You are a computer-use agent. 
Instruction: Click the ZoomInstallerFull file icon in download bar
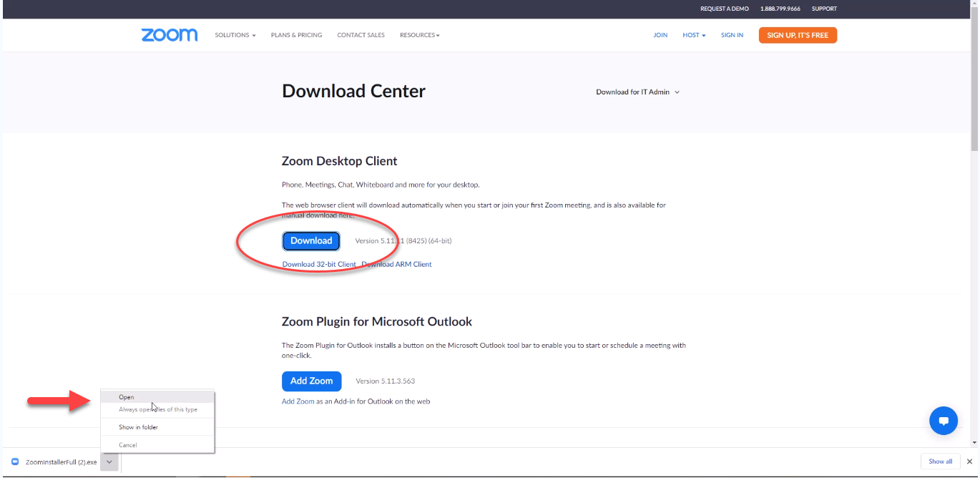coord(15,462)
